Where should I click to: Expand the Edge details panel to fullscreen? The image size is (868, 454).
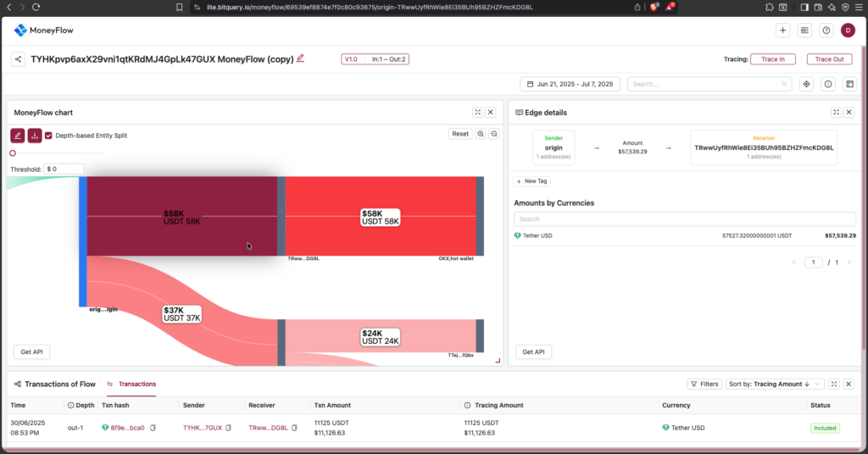tap(837, 113)
